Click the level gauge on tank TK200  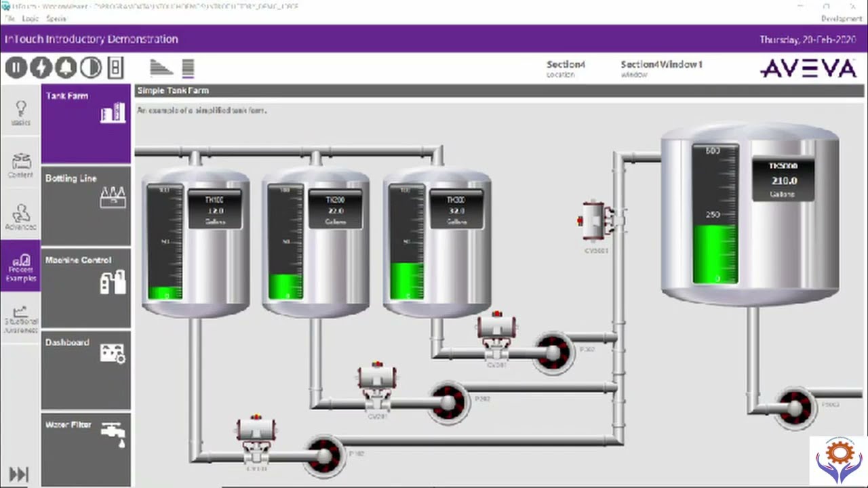(285, 242)
